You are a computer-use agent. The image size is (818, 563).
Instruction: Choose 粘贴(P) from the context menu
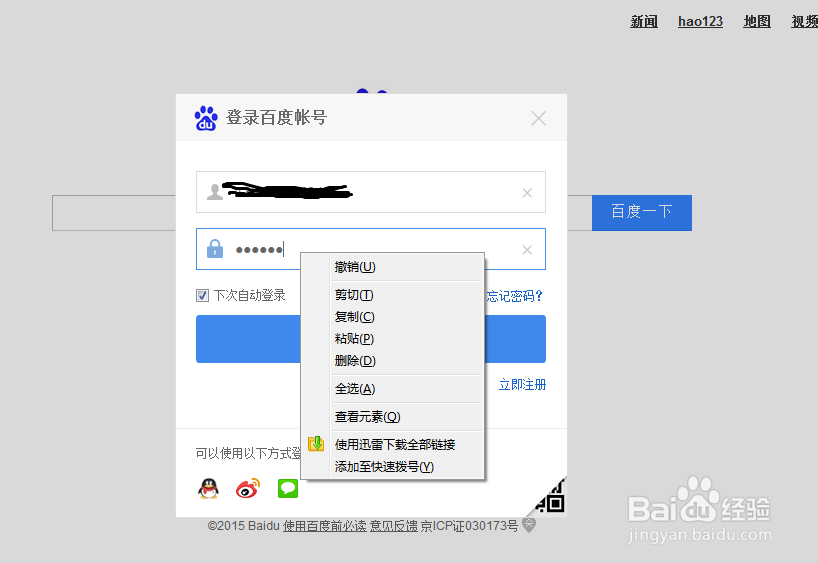pyautogui.click(x=393, y=339)
